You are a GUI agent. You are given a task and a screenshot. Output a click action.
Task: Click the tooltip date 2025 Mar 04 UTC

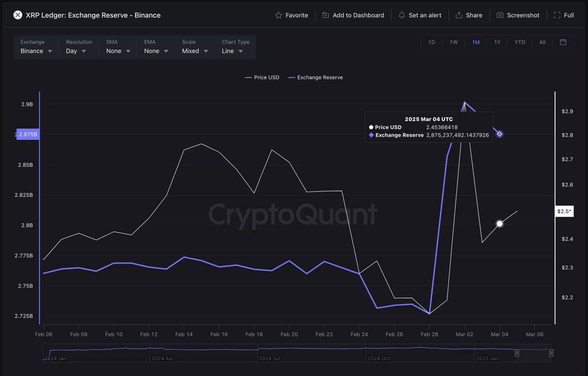click(x=429, y=119)
